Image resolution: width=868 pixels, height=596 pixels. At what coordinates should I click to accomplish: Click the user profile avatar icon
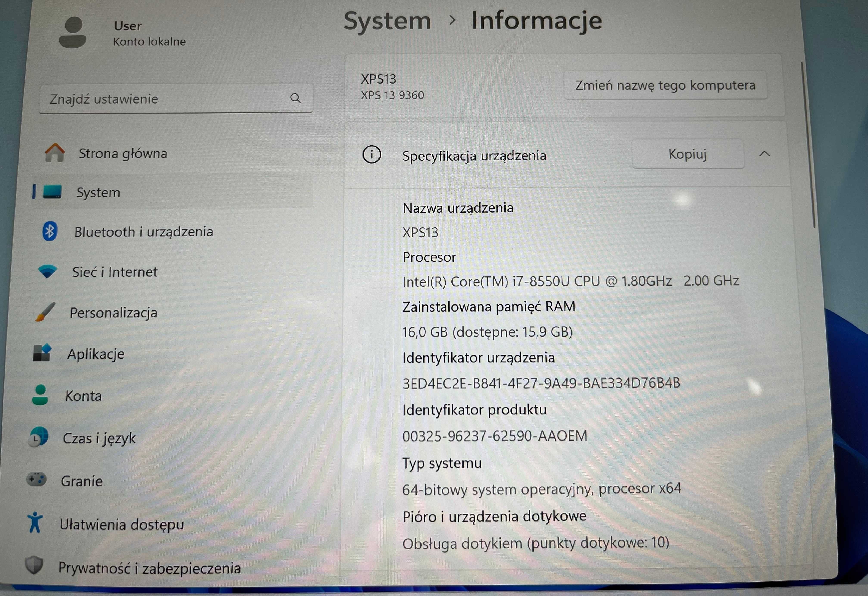[73, 33]
